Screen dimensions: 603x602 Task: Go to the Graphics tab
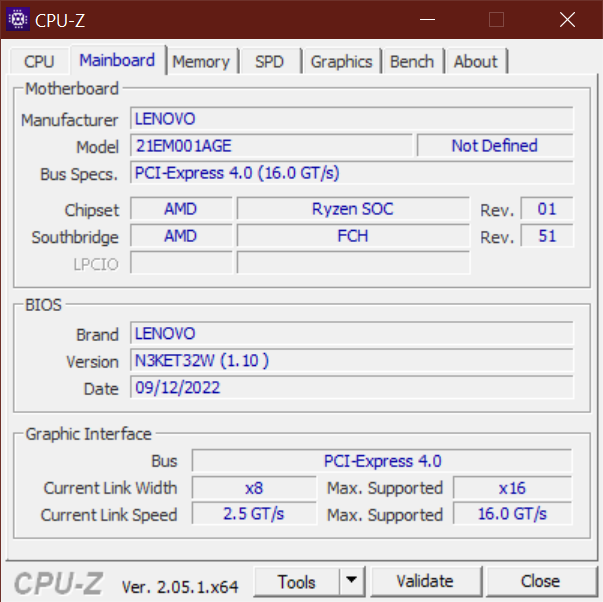click(x=341, y=62)
